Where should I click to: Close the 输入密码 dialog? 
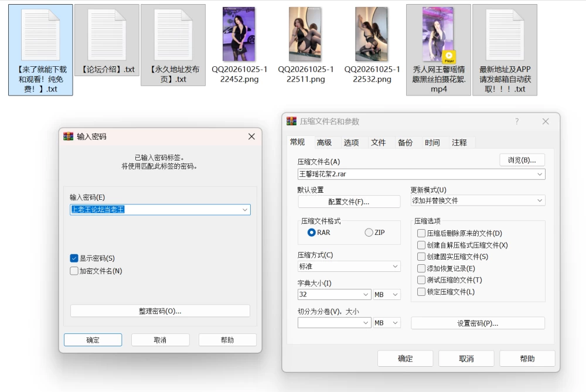251,137
